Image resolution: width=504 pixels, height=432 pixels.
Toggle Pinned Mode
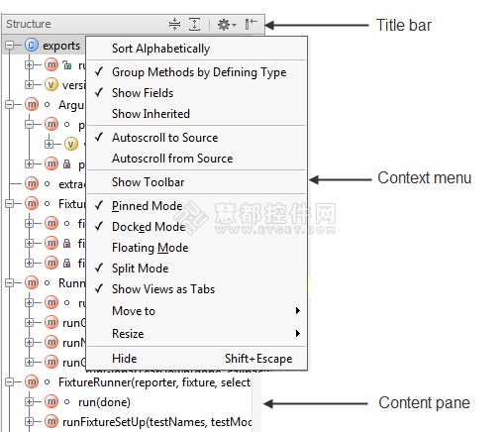(197, 206)
